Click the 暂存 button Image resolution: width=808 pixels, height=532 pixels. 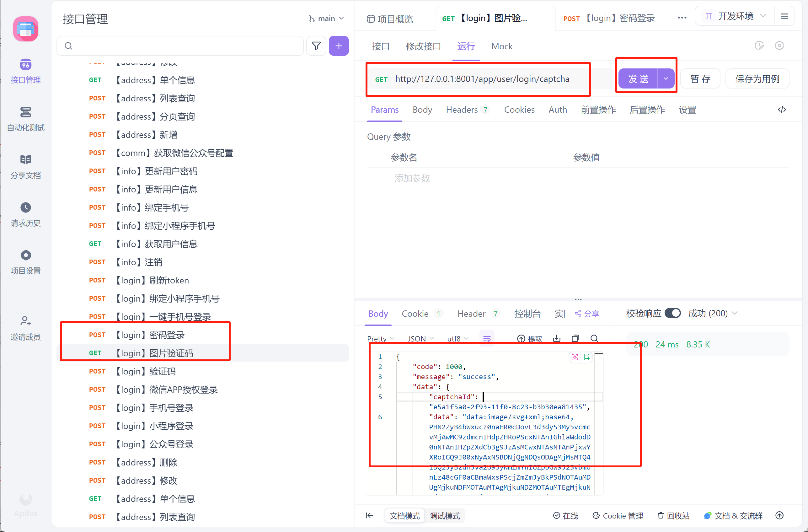700,79
